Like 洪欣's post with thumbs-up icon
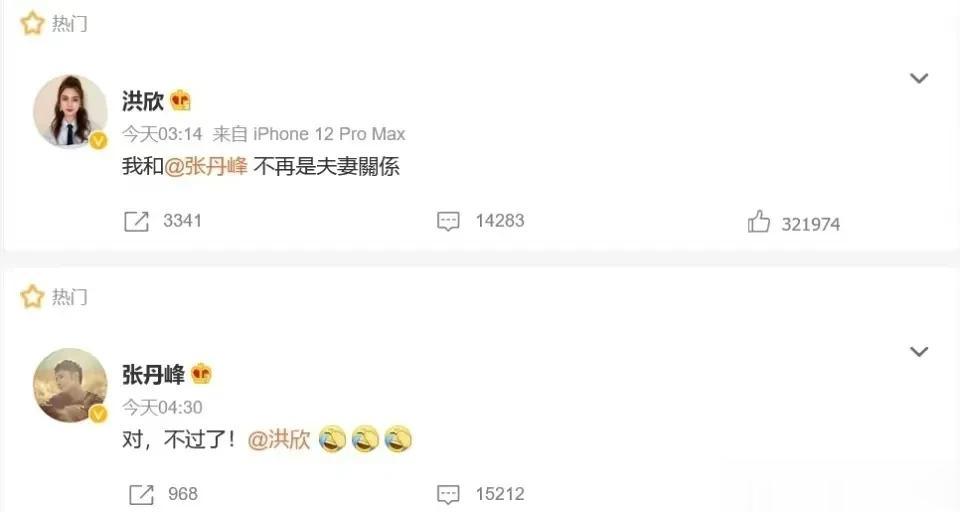The width and height of the screenshot is (960, 512). [759, 221]
